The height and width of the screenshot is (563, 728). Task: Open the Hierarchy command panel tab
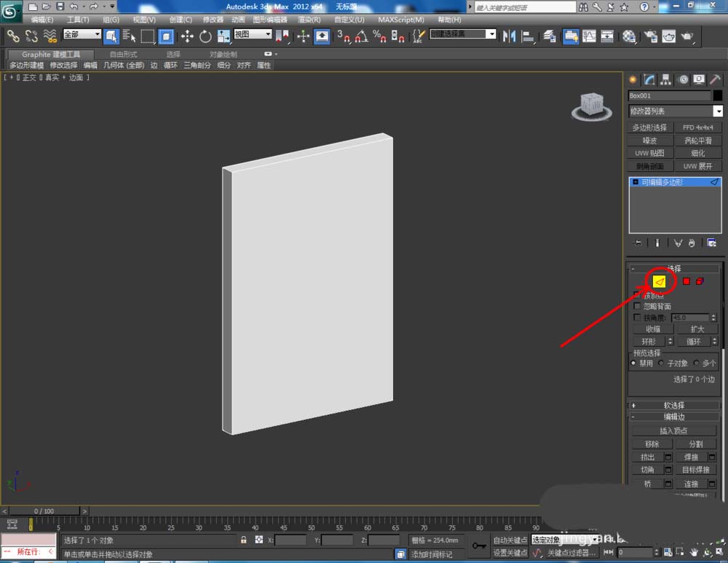point(666,80)
